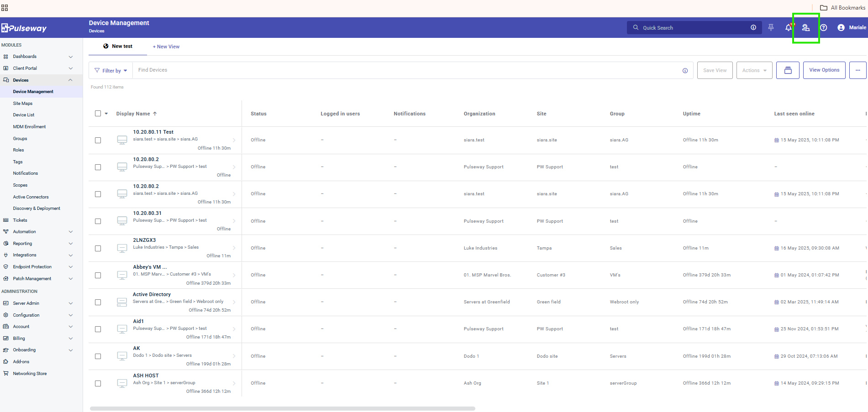868x412 pixels.
Task: Click the Networking Store cart icon
Action: (x=6, y=374)
